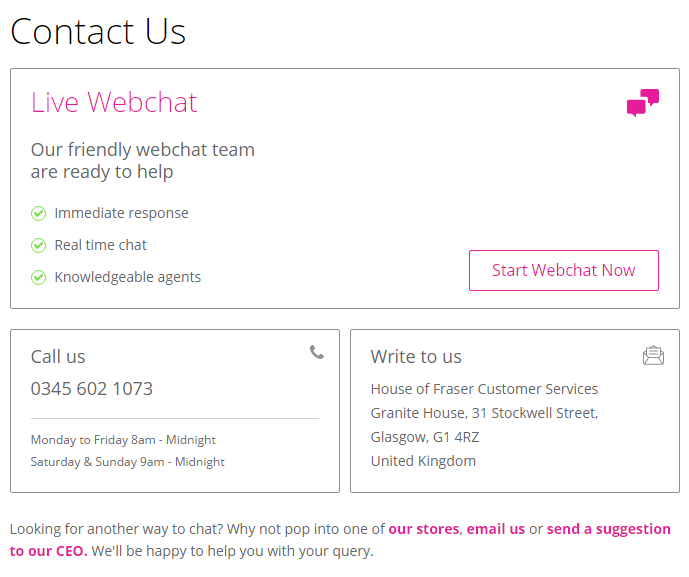Screen dimensions: 689x577
Task: Click the Granite House street address line
Action: click(484, 413)
